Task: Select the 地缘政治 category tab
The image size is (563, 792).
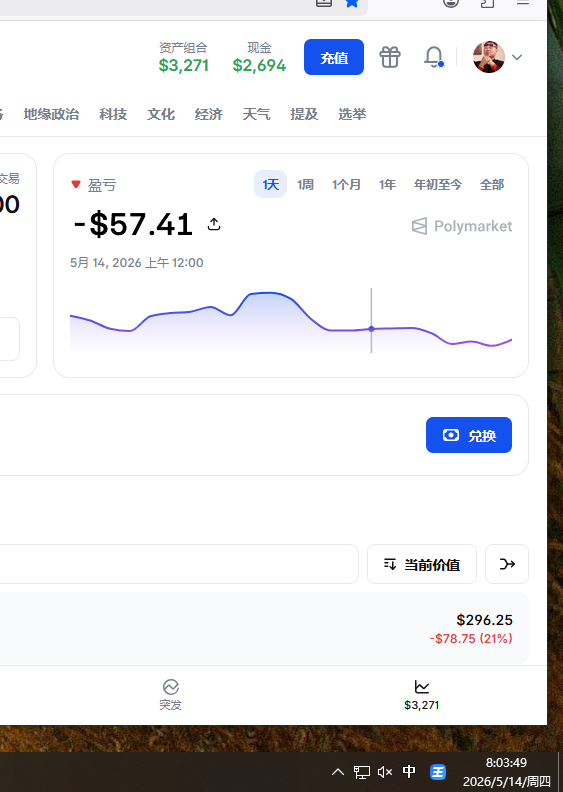Action: (52, 114)
